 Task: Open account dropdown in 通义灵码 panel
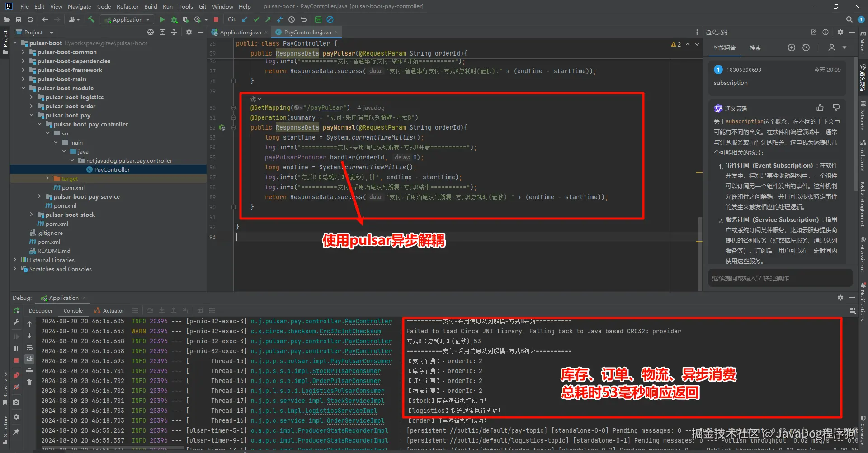pyautogui.click(x=844, y=47)
